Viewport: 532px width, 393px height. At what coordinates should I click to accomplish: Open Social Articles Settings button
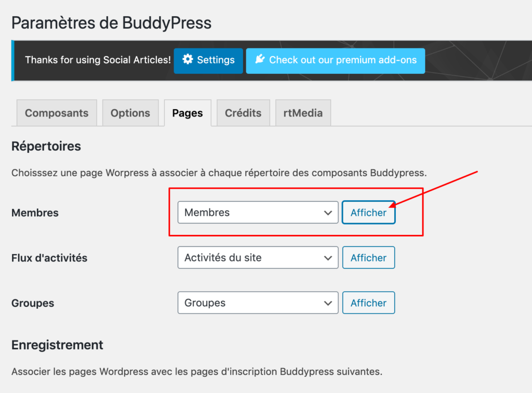[208, 61]
